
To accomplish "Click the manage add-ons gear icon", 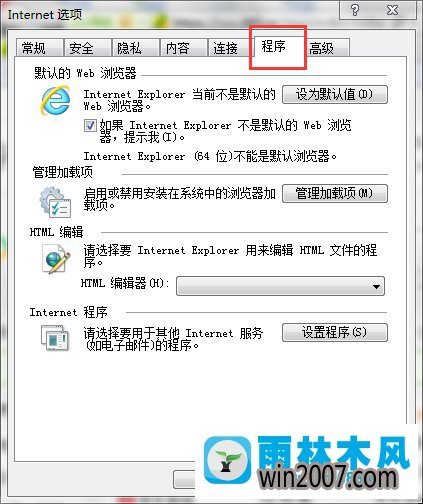I will [55, 202].
